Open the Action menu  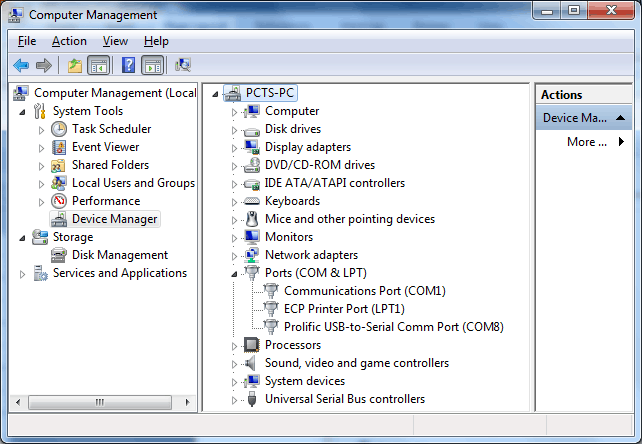[69, 41]
